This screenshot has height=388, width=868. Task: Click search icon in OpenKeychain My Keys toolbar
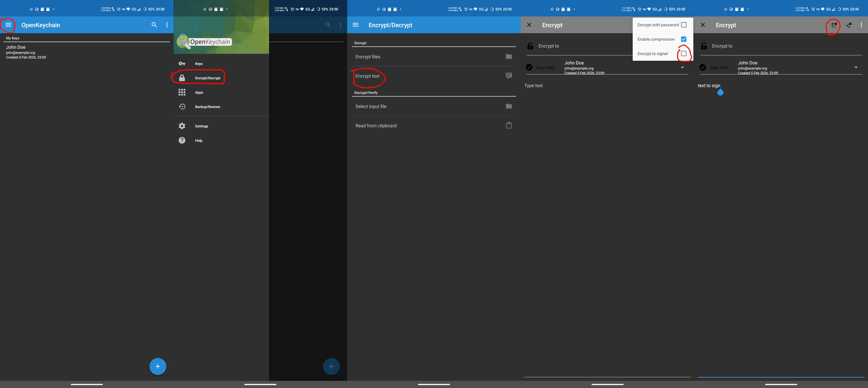pyautogui.click(x=154, y=25)
